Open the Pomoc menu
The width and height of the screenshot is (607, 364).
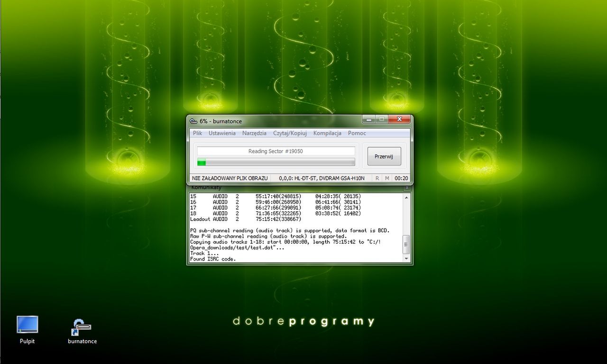tap(357, 133)
